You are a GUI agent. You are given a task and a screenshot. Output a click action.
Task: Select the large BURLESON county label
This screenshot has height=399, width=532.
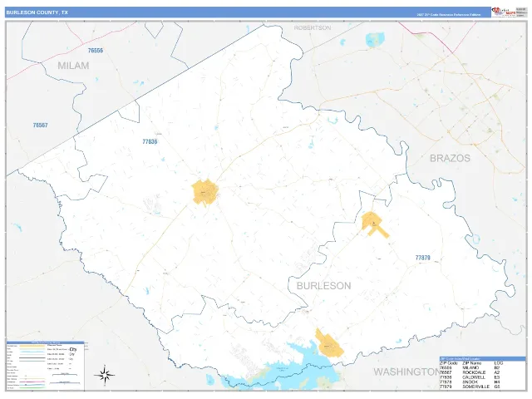click(x=324, y=286)
